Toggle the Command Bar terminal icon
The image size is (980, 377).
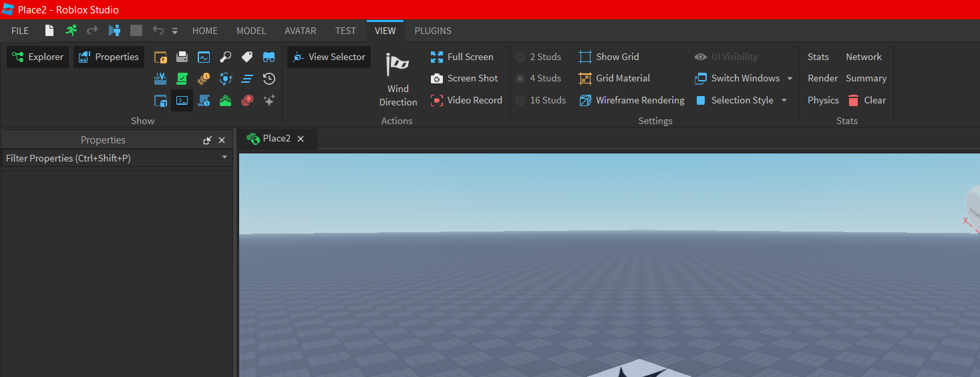(182, 101)
